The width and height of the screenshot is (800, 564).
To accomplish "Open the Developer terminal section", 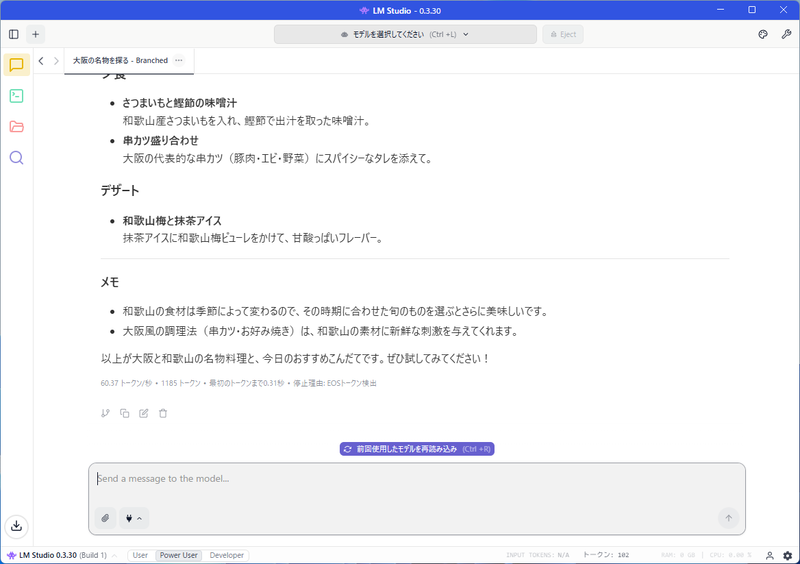I will pyautogui.click(x=16, y=96).
